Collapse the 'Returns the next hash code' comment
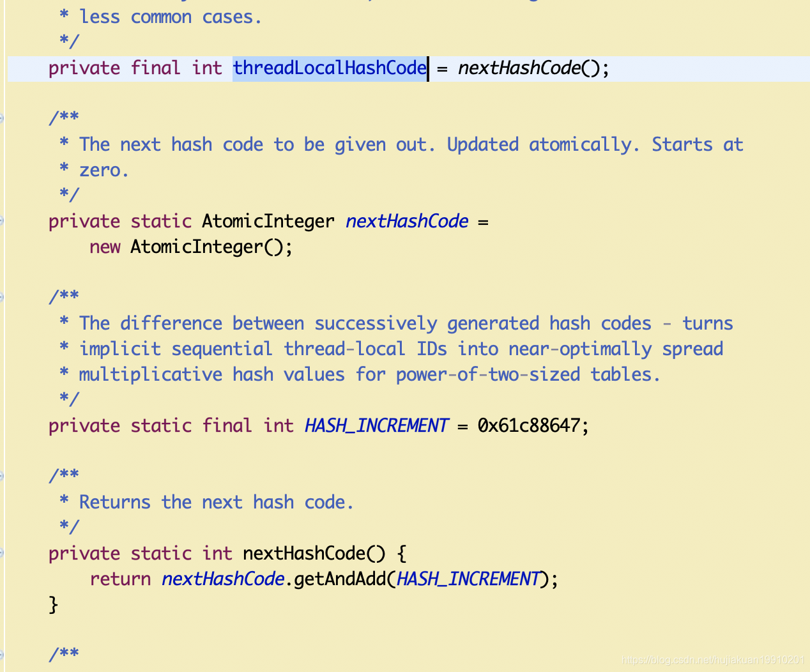The image size is (810, 672). coord(1,475)
